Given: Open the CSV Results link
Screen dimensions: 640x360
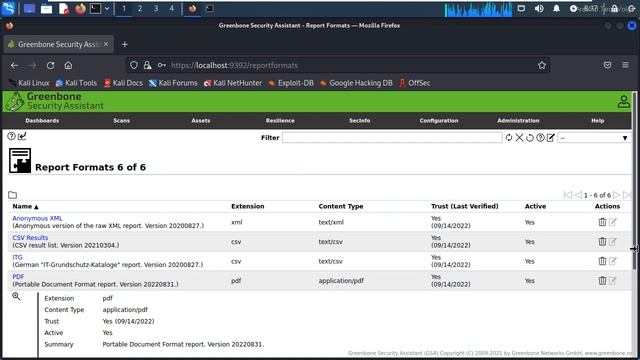Looking at the screenshot, I should coord(30,238).
